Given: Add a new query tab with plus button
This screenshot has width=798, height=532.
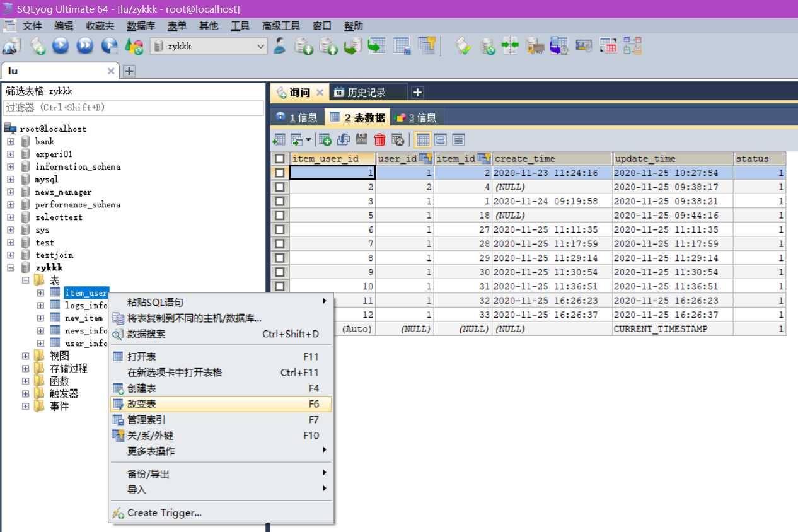Looking at the screenshot, I should (x=417, y=93).
